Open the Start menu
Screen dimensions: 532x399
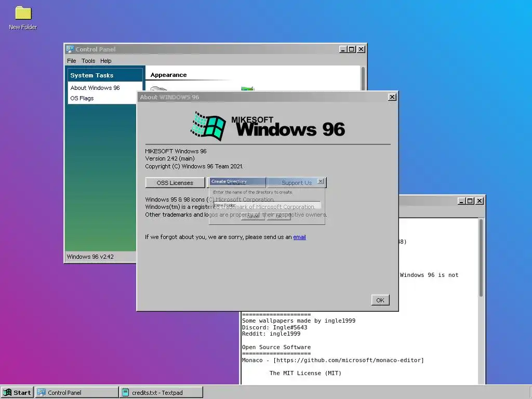tap(17, 393)
